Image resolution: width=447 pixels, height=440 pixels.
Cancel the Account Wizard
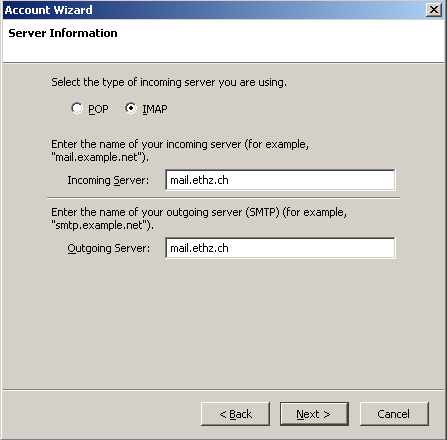[x=394, y=414]
